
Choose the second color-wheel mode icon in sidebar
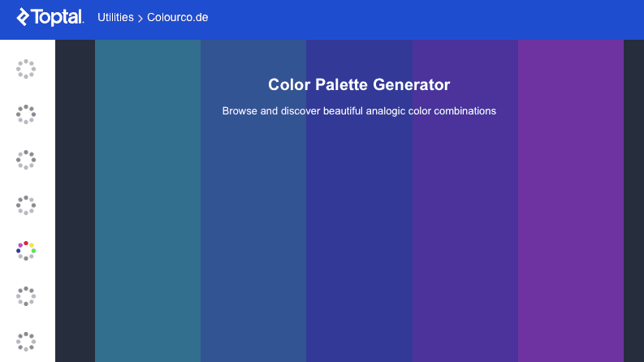point(26,114)
